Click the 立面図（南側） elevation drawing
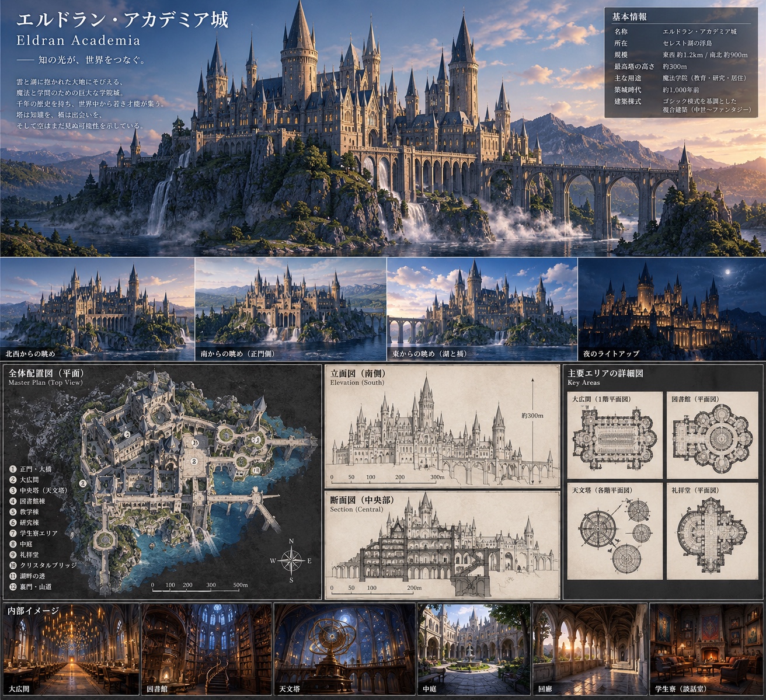Screen dimensions: 766x700 [x=442, y=426]
